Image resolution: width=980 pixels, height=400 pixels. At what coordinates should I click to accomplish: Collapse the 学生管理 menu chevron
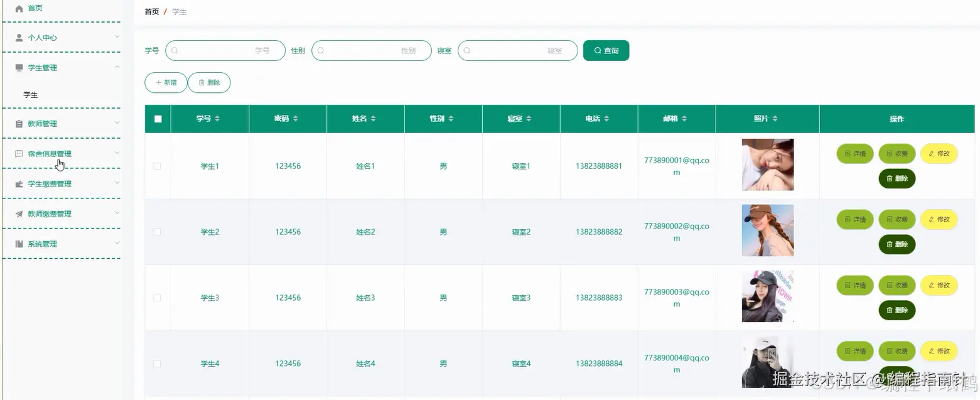point(117,67)
